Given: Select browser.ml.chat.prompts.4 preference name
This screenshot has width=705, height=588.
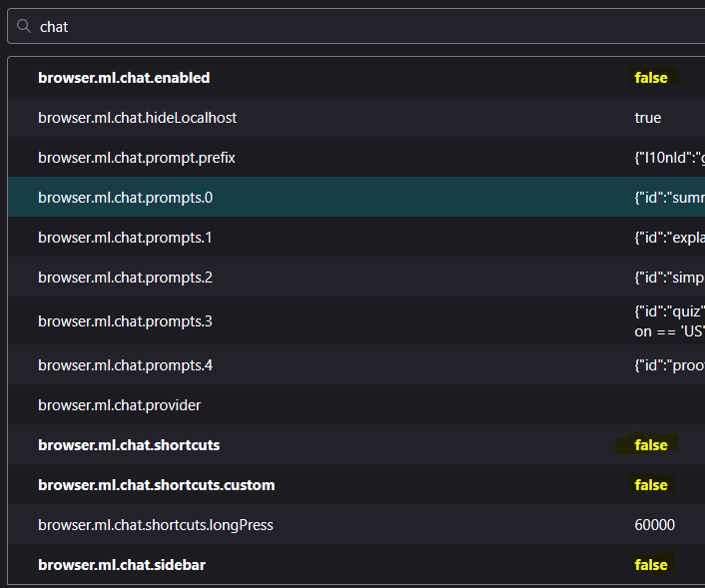Looking at the screenshot, I should tap(126, 365).
